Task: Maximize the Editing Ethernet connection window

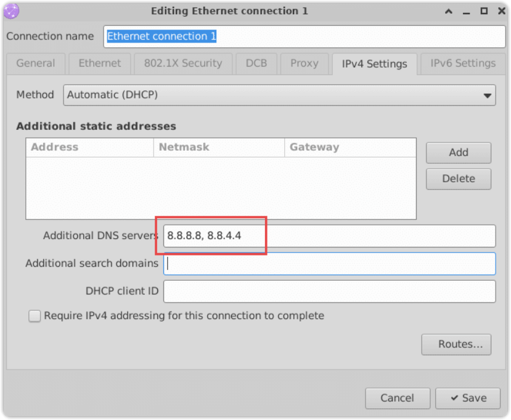Action: [484, 11]
